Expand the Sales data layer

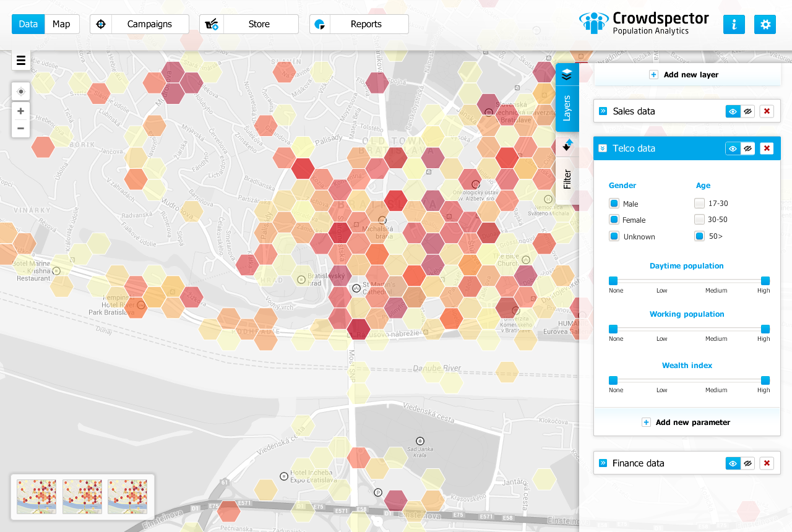(603, 111)
